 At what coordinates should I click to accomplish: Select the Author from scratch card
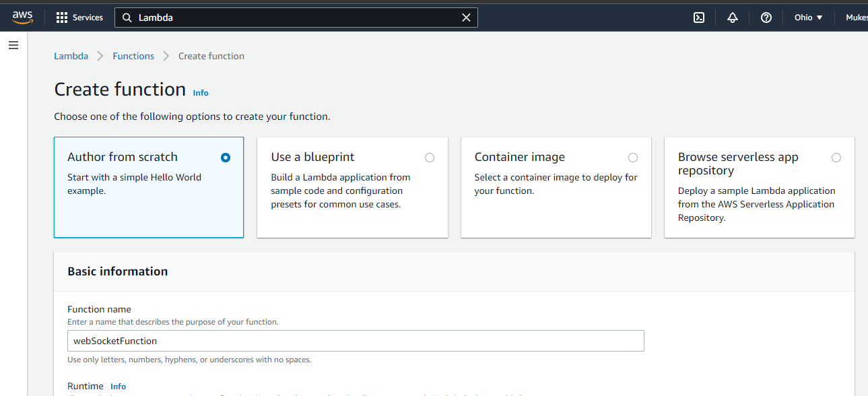point(148,187)
